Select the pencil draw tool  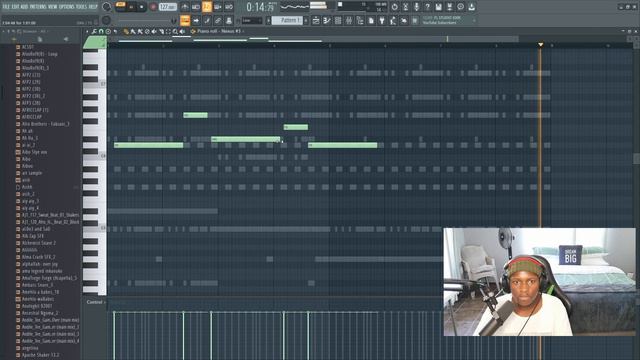126,31
